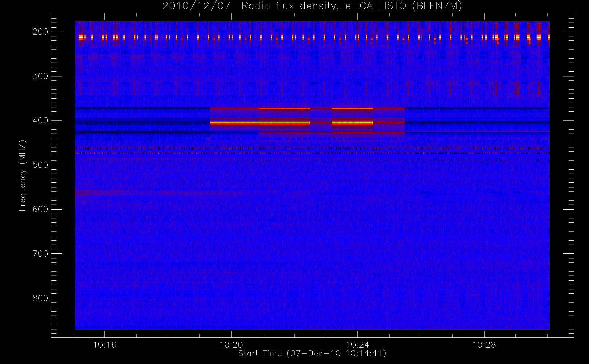Image resolution: width=589 pixels, height=364 pixels.
Task: Click the 200 frequency tick label
Action: (40, 32)
